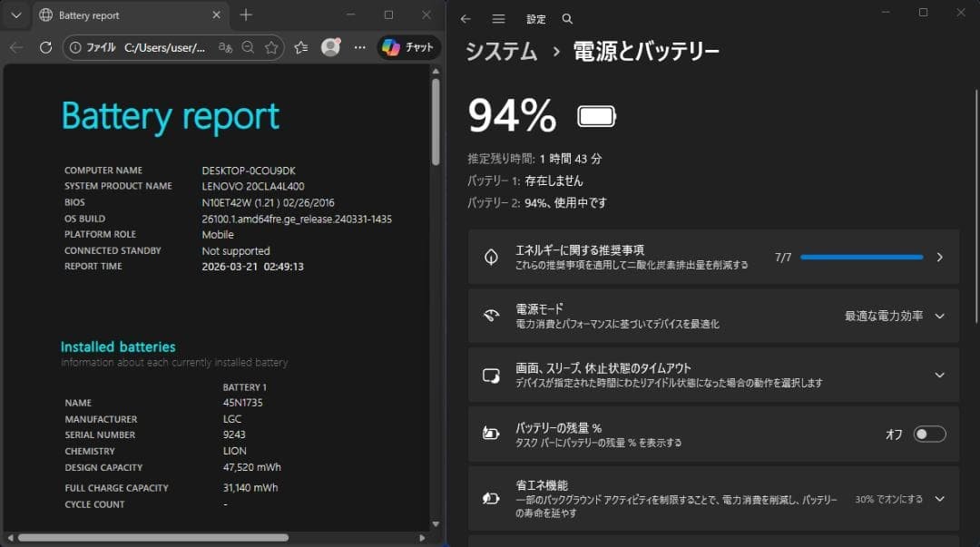This screenshot has height=547, width=980.
Task: Maximize the Edge browser window
Action: click(388, 15)
